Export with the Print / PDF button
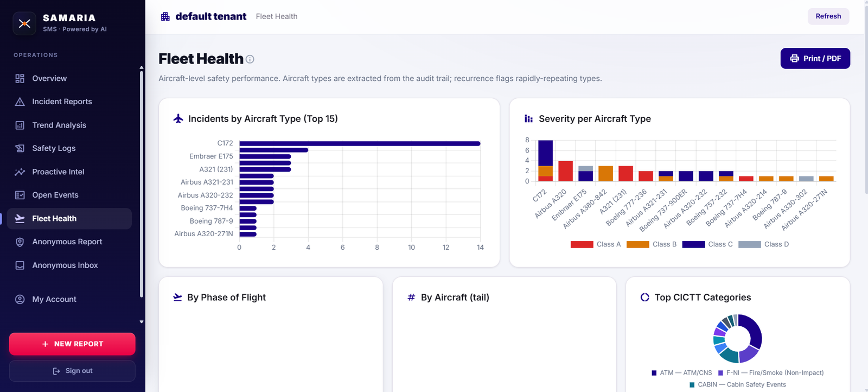 [815, 58]
